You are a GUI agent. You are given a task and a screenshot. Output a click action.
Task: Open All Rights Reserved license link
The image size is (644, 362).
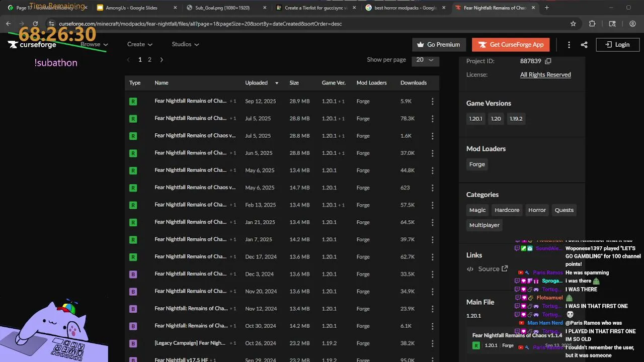click(x=545, y=75)
